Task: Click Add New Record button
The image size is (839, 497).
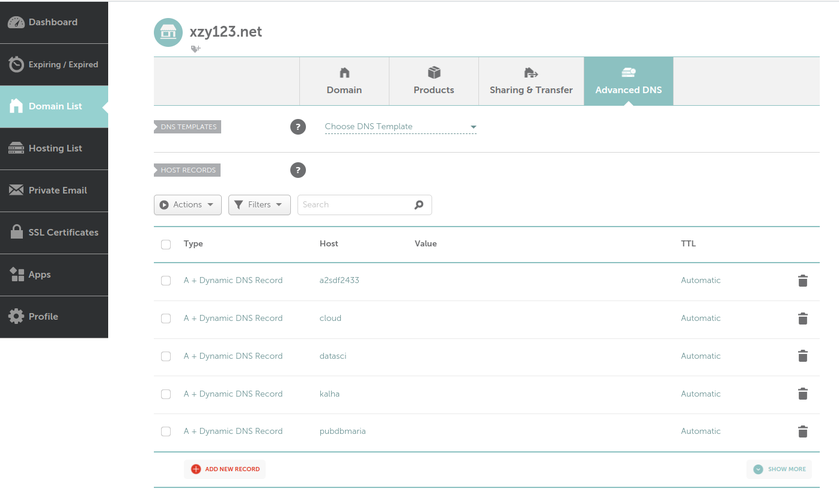Action: (x=225, y=469)
